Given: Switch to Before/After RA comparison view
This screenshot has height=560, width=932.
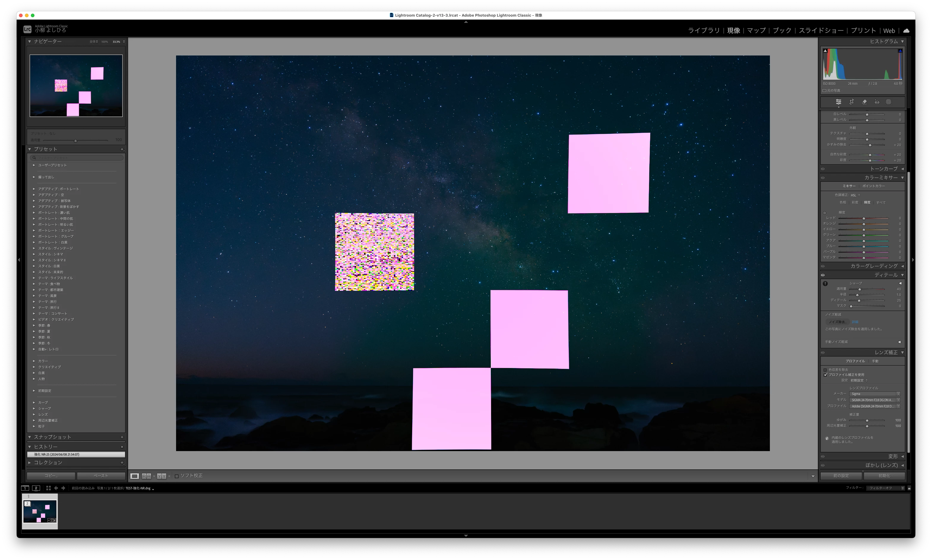Looking at the screenshot, I should [x=146, y=476].
